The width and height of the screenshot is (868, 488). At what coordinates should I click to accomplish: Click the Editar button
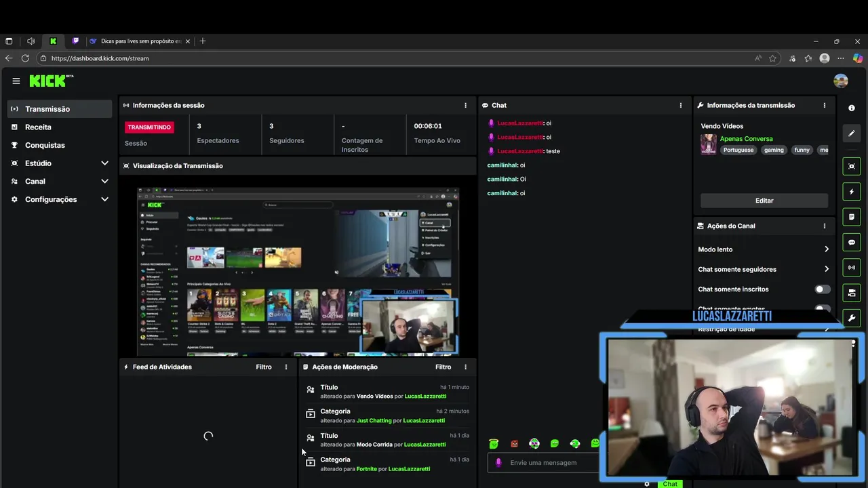(x=764, y=201)
